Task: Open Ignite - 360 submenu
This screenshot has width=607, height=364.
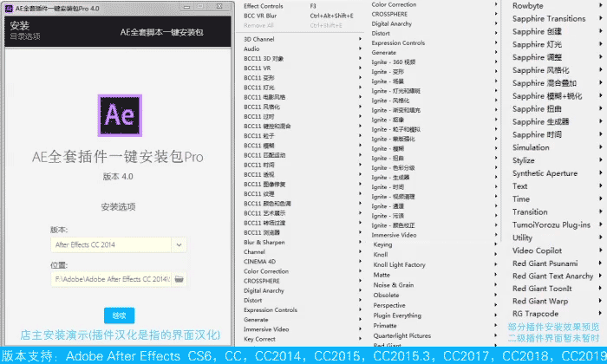Action: [394, 62]
